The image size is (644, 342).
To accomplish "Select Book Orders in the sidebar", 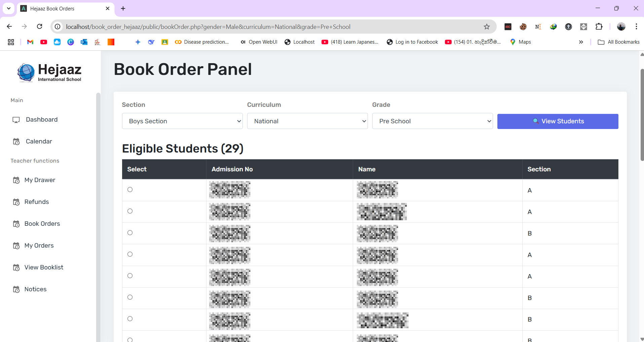I will pyautogui.click(x=42, y=224).
